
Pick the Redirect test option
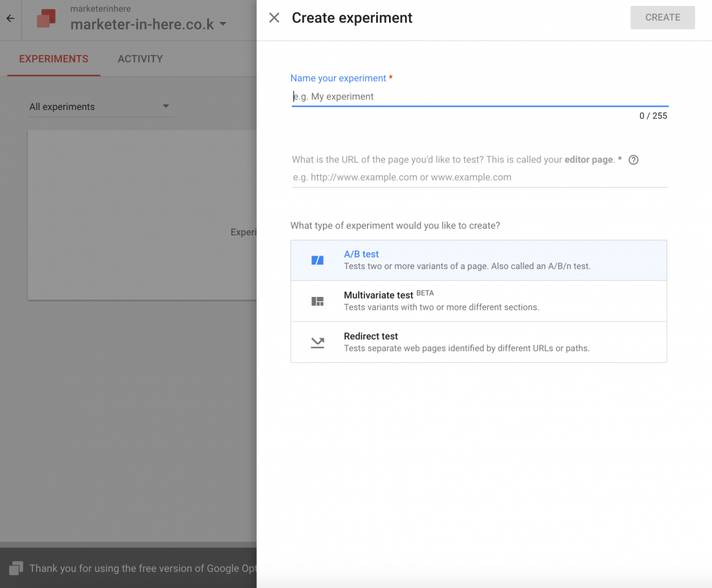pos(478,342)
